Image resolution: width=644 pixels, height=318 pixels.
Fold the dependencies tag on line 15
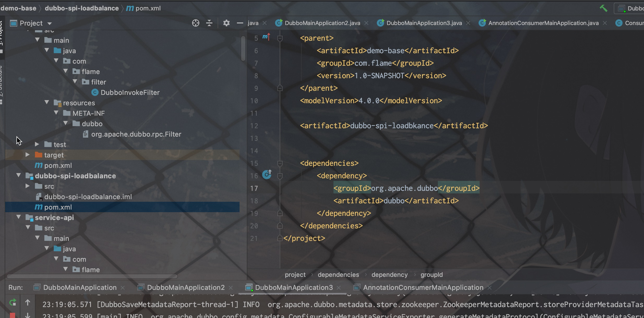coord(280,164)
